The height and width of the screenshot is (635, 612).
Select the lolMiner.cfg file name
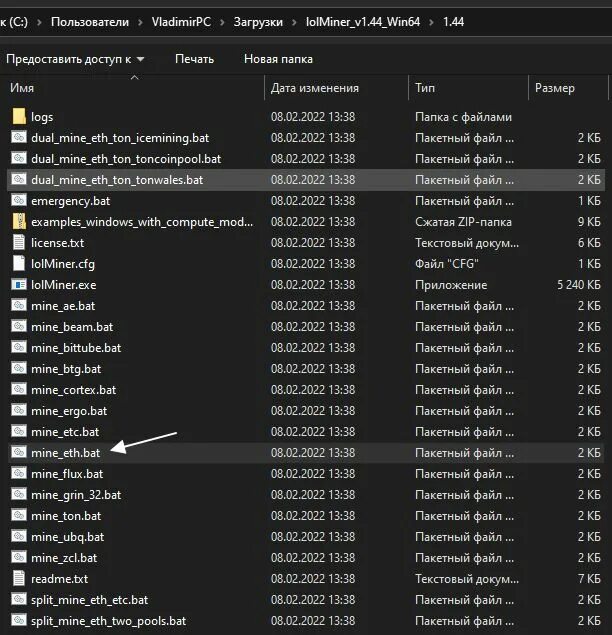click(63, 264)
